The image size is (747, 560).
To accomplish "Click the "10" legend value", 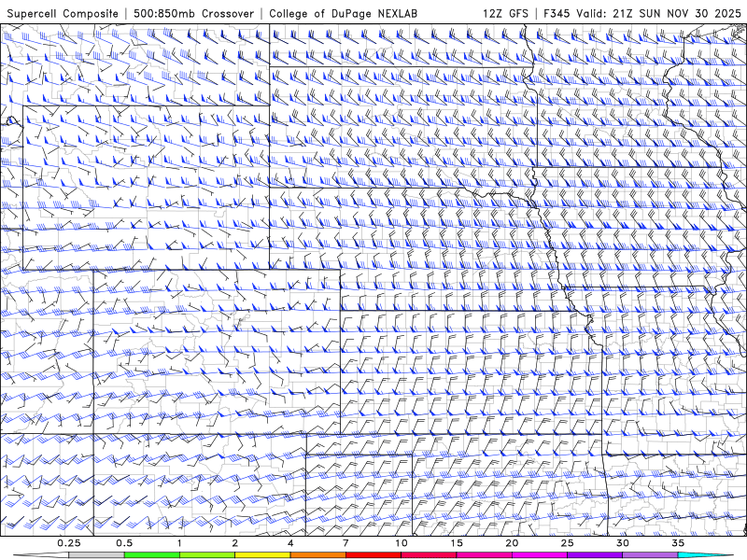I will coord(402,543).
